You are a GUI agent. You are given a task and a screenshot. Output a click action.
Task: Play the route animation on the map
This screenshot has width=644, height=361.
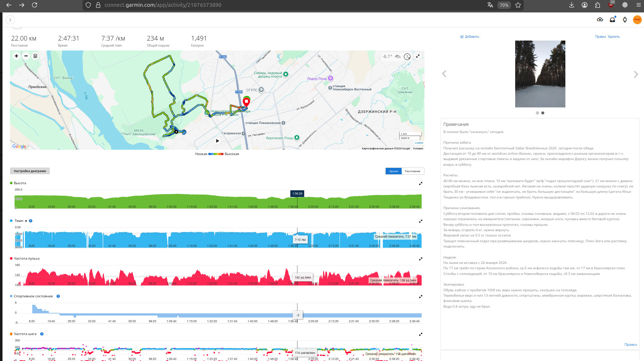pos(217,141)
